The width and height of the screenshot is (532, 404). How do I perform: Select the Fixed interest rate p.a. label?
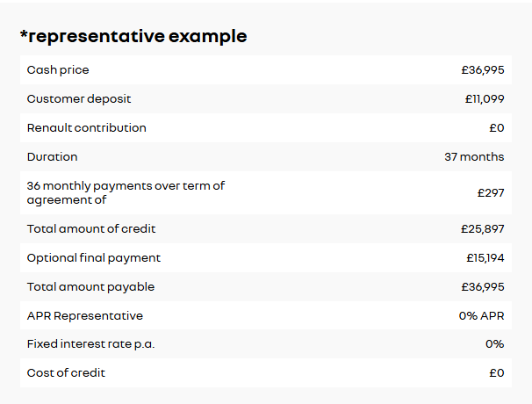pyautogui.click(x=90, y=344)
